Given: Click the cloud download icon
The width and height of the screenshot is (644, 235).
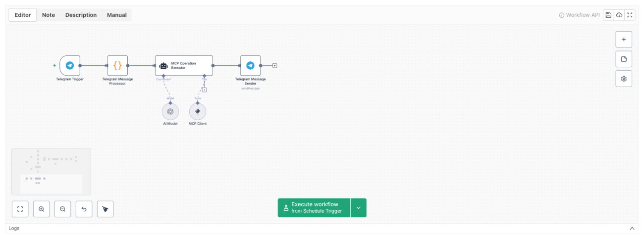Looking at the screenshot, I should tap(619, 15).
